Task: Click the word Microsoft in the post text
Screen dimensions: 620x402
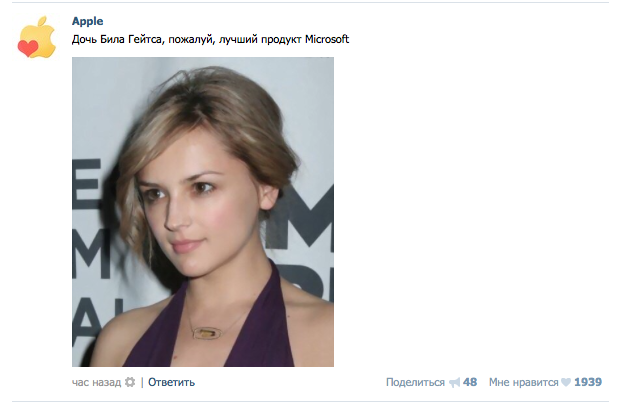Action: coord(327,39)
